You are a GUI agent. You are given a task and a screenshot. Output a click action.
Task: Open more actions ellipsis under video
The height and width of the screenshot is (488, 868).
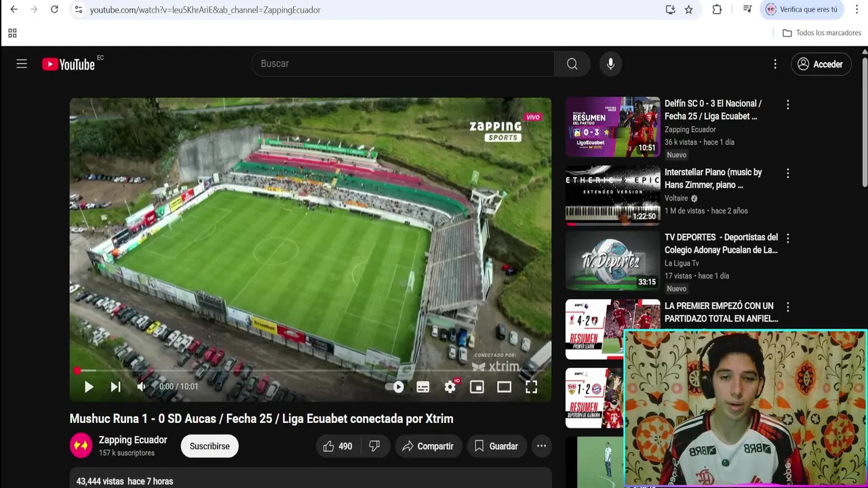coord(541,446)
